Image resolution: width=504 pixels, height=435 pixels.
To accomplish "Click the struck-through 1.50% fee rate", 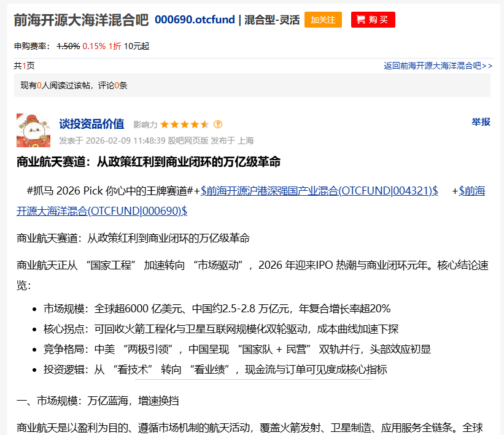I will point(68,46).
